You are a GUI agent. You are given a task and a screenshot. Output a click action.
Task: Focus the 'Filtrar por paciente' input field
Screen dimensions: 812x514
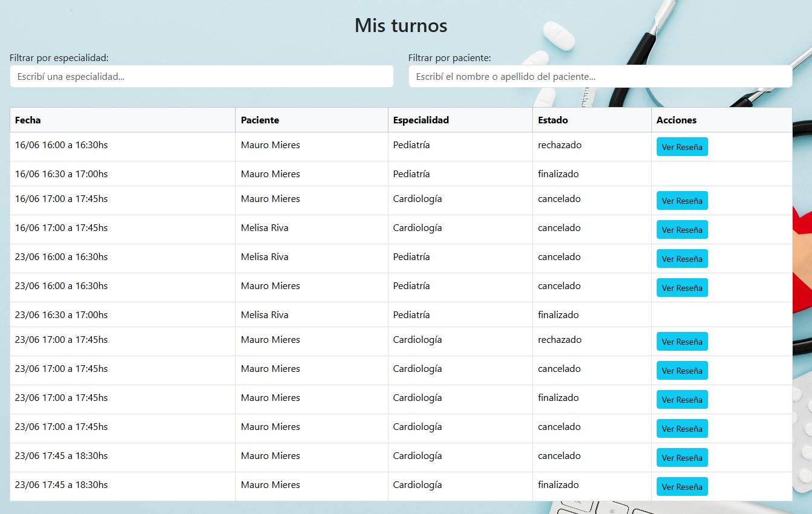(600, 76)
